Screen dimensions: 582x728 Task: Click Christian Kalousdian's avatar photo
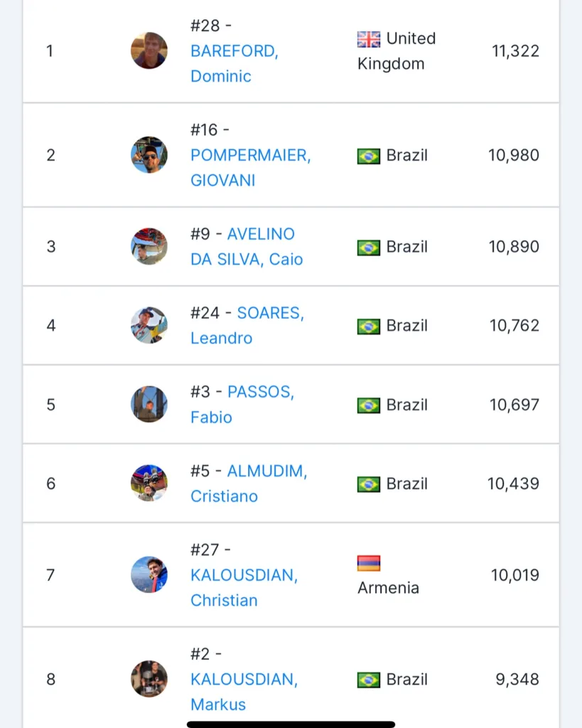[149, 574]
